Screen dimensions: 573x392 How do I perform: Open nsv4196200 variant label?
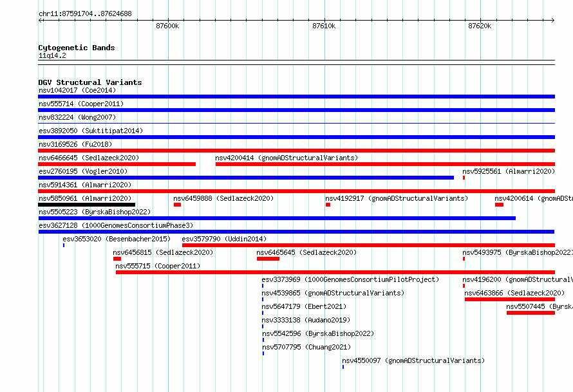coord(518,279)
